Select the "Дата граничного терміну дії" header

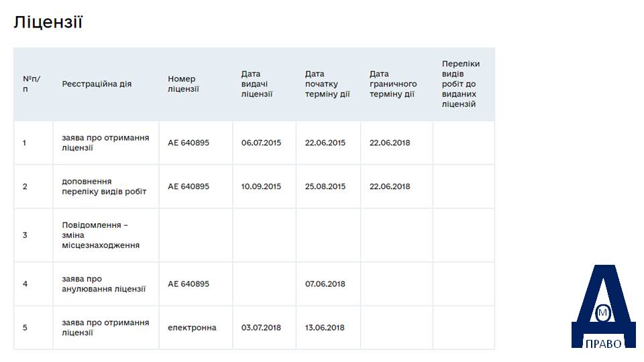pos(393,84)
